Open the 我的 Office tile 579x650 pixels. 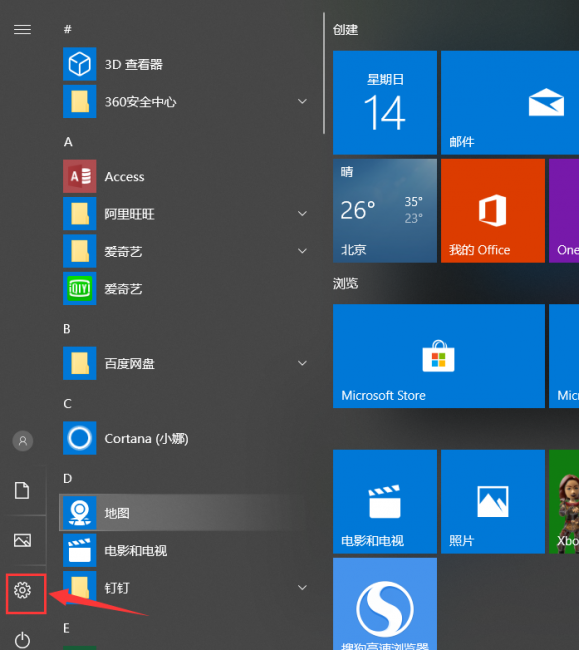coord(493,211)
